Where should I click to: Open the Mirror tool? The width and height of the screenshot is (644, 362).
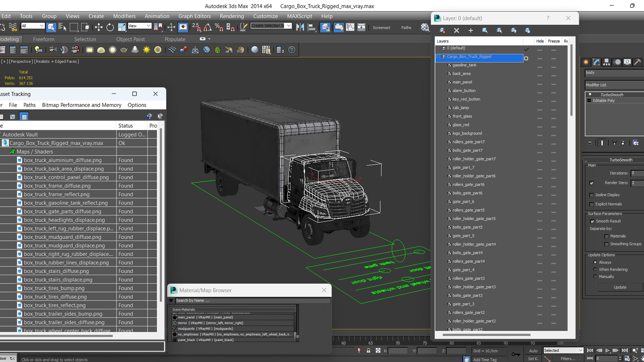[x=300, y=27]
